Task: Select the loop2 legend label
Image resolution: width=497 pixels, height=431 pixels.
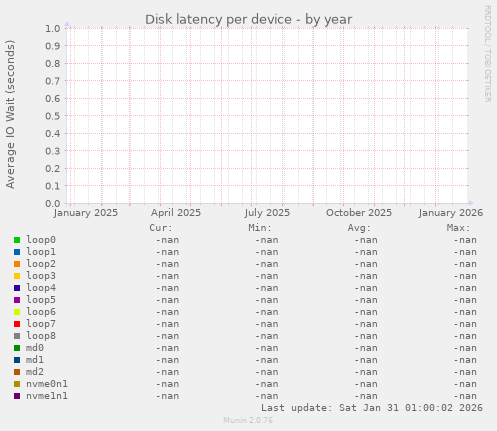Action: pos(41,264)
